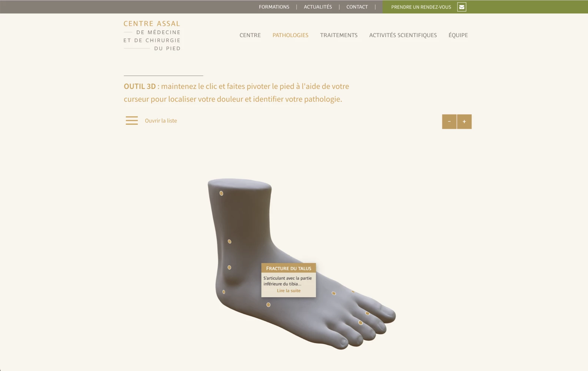This screenshot has height=371, width=588.
Task: Select the hotspot dot on the mid forefoot
Action: 334,293
